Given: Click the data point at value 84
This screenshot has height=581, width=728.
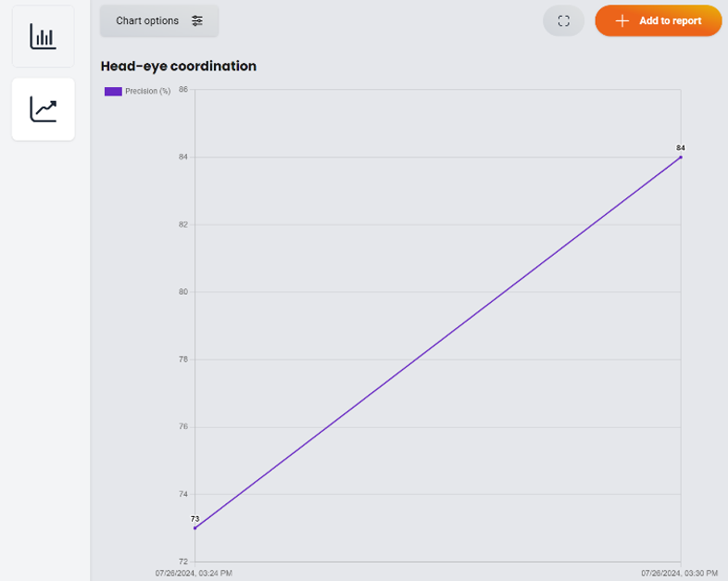Looking at the screenshot, I should click(681, 157).
